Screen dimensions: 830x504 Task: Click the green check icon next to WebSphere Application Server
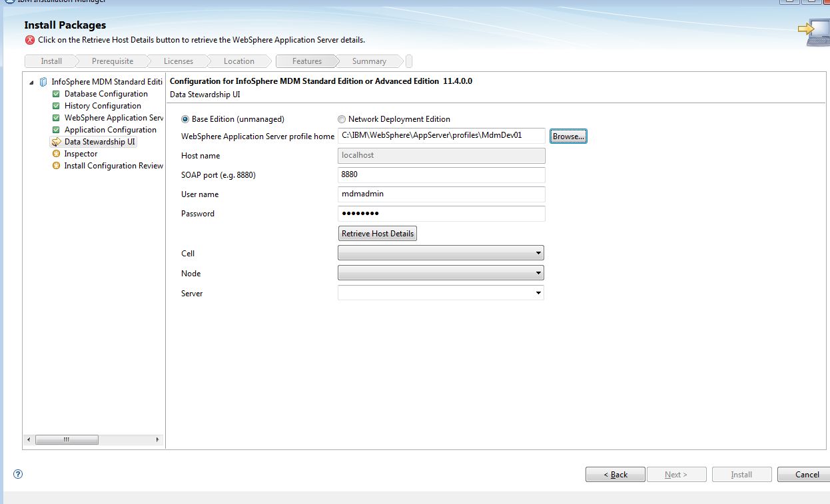[56, 118]
